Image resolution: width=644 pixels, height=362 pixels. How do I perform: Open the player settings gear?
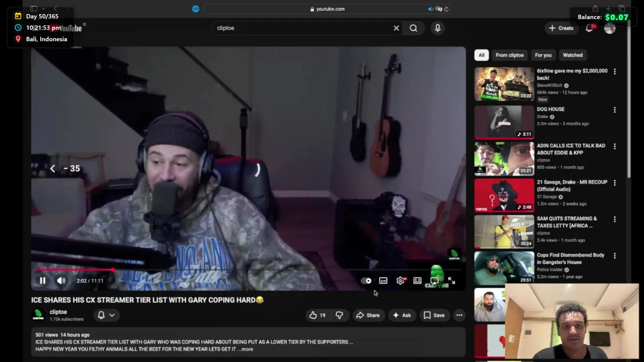click(400, 281)
